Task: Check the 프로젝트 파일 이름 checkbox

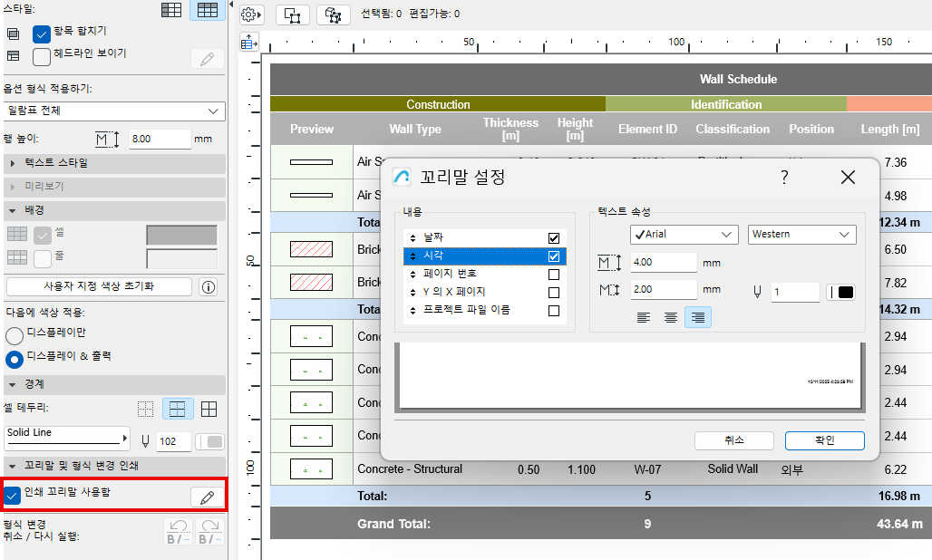Action: tap(554, 311)
